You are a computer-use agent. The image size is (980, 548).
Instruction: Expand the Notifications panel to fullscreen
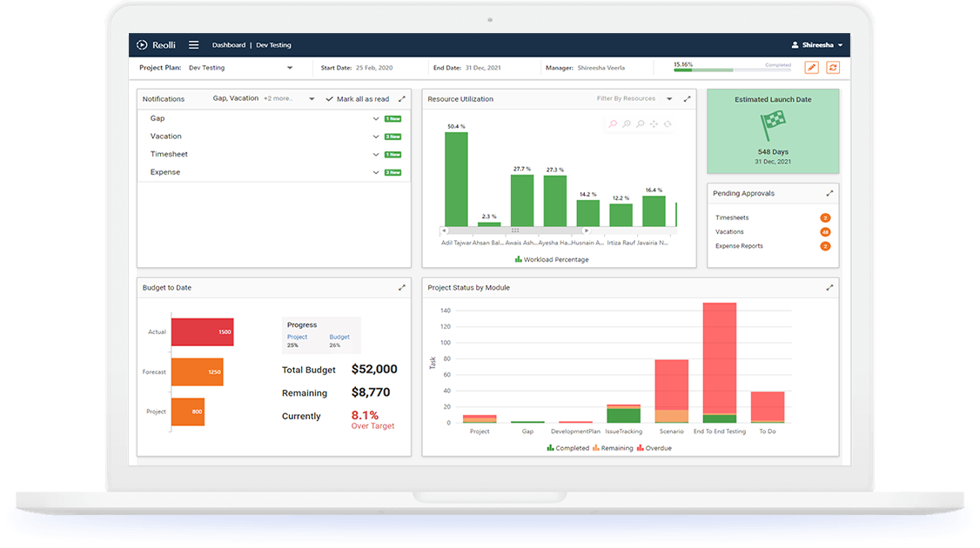point(402,99)
